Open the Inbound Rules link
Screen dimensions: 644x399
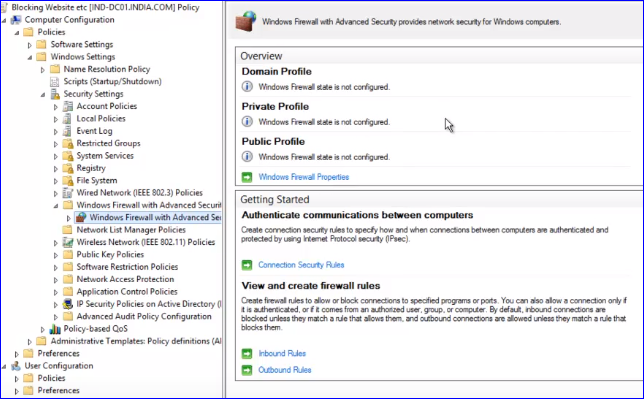pos(282,353)
